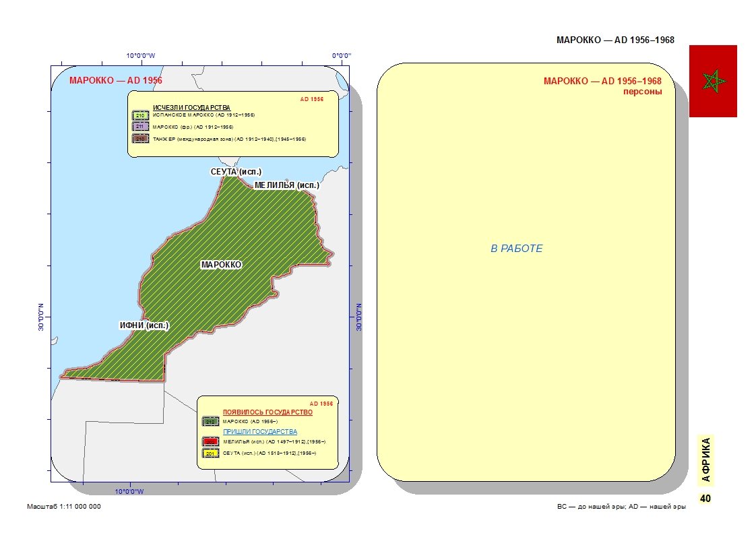Click the ИСЧЕЗЛИ ГОСУДАРСТВА heading
Viewport: 756px width, 535px height.
[x=191, y=108]
